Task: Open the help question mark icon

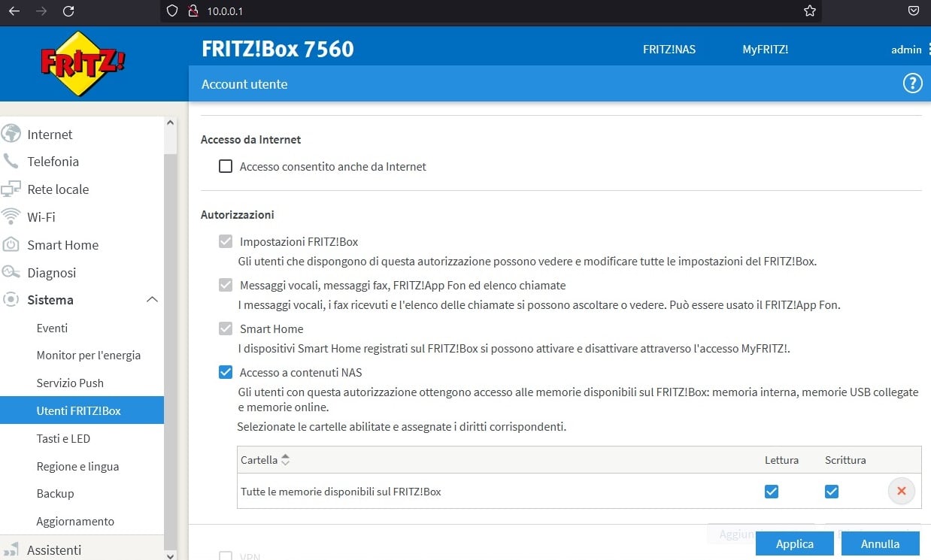Action: (912, 83)
